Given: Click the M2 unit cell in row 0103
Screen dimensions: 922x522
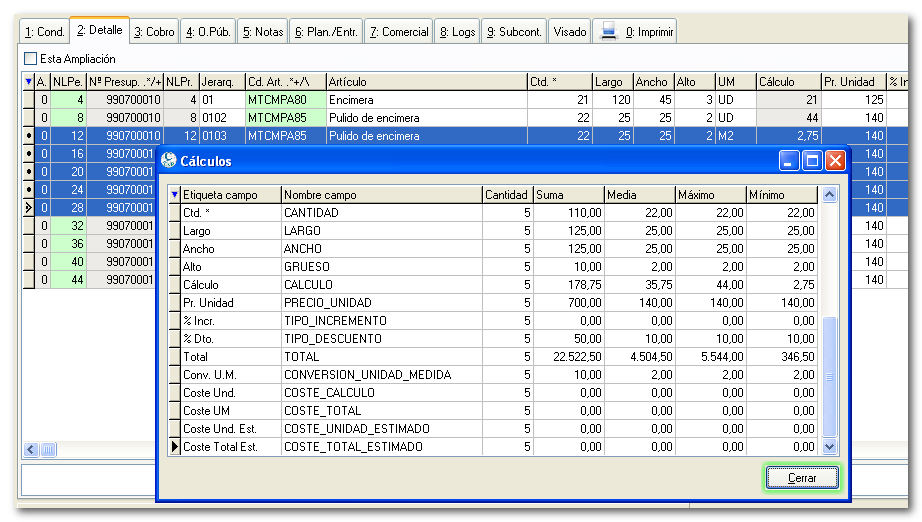Looking at the screenshot, I should click(735, 136).
